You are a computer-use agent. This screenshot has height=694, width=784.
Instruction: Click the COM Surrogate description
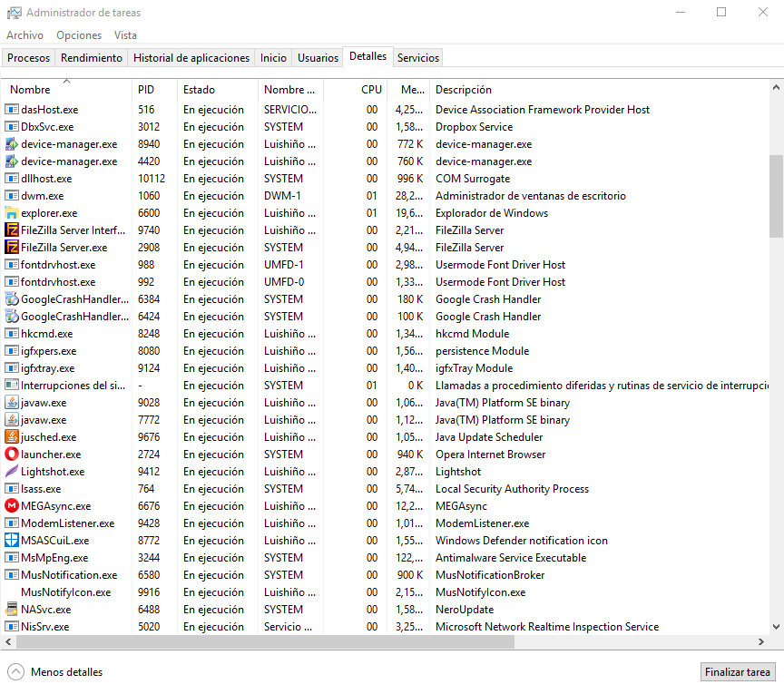coord(473,179)
